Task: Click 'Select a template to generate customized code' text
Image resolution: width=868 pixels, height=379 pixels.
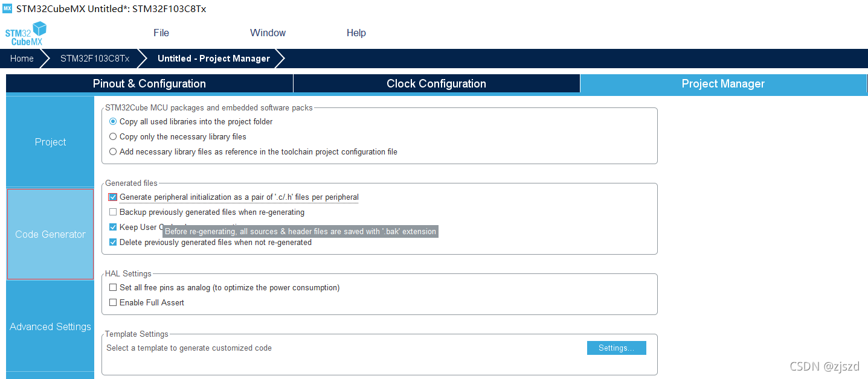Action: pos(189,348)
